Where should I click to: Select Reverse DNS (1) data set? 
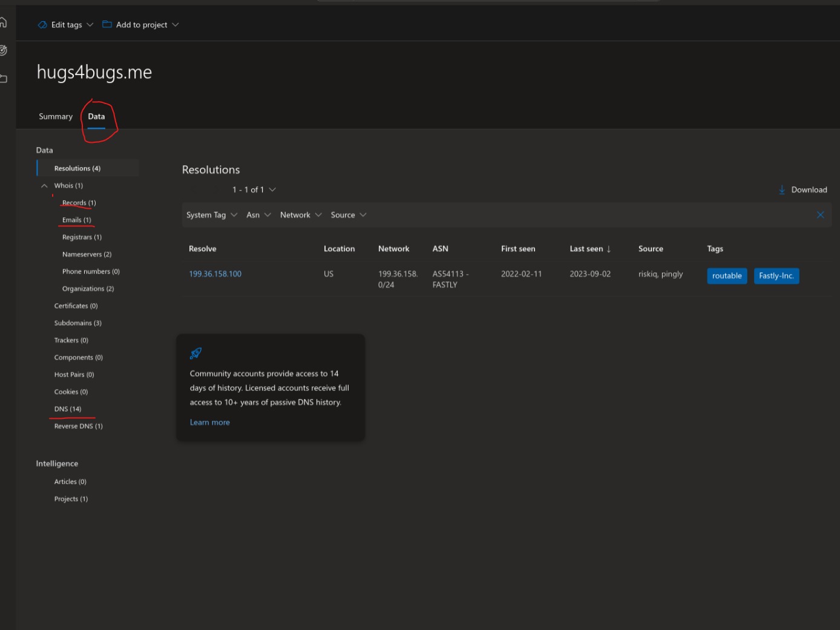(x=78, y=426)
